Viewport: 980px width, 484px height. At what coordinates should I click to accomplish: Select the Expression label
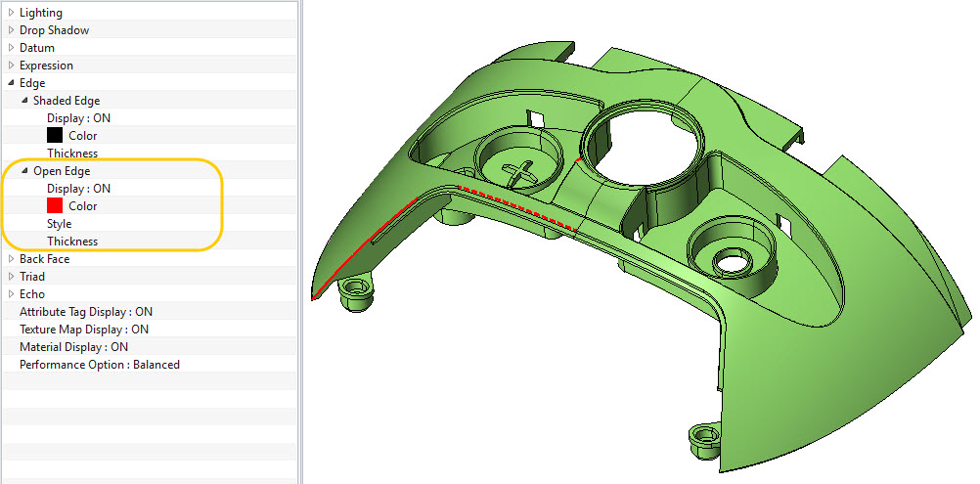tap(46, 65)
